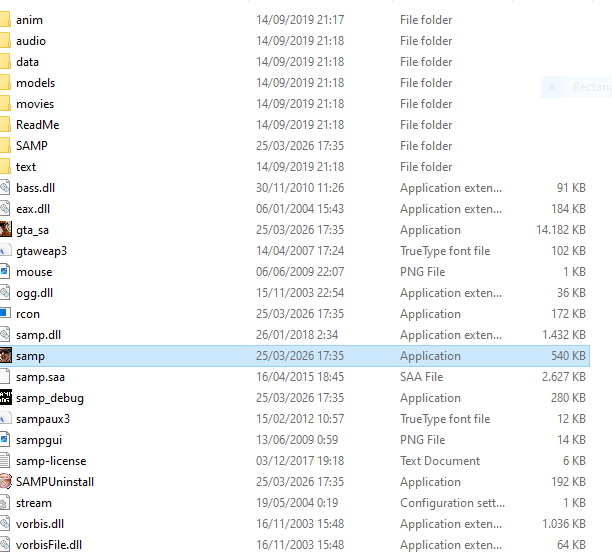Click the SAA File type label
Viewport: 612px width, 559px height.
point(422,377)
